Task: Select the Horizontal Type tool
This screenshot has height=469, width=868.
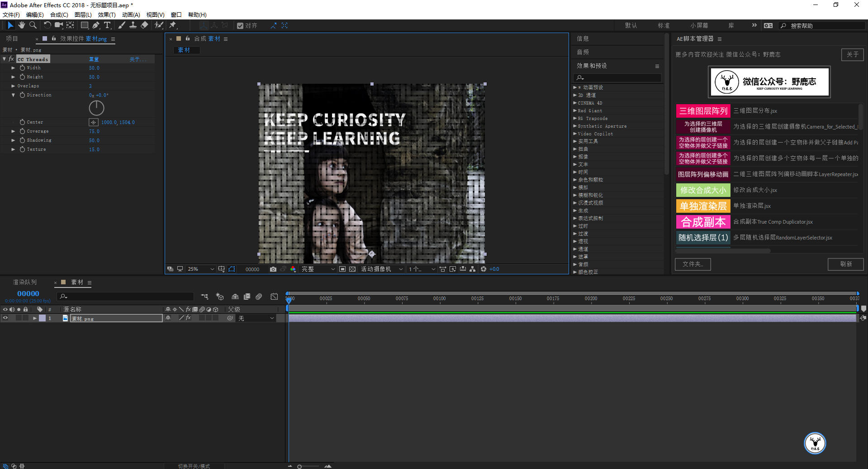Action: (107, 25)
